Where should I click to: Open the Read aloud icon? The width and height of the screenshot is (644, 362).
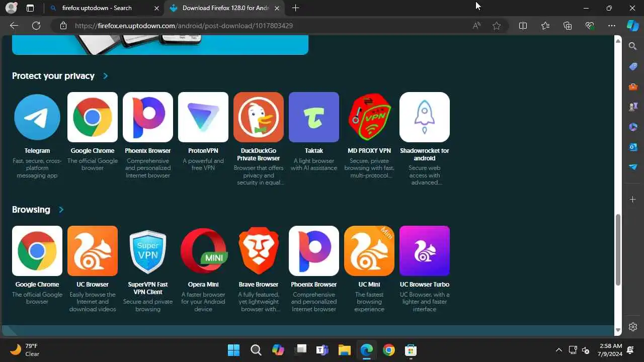click(476, 26)
